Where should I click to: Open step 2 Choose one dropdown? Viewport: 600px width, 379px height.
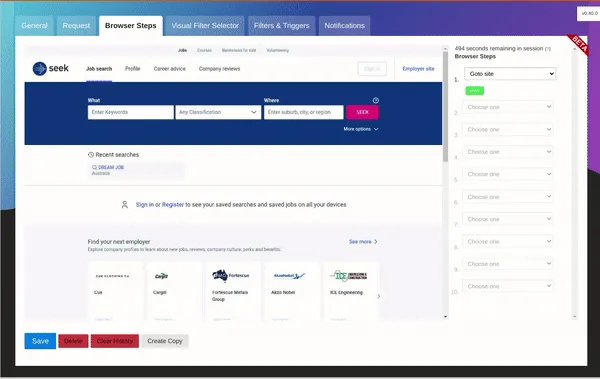click(508, 107)
